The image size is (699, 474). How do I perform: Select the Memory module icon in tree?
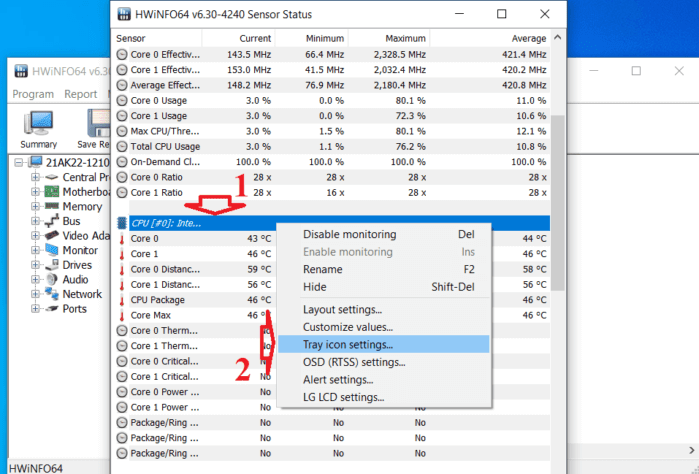52,206
